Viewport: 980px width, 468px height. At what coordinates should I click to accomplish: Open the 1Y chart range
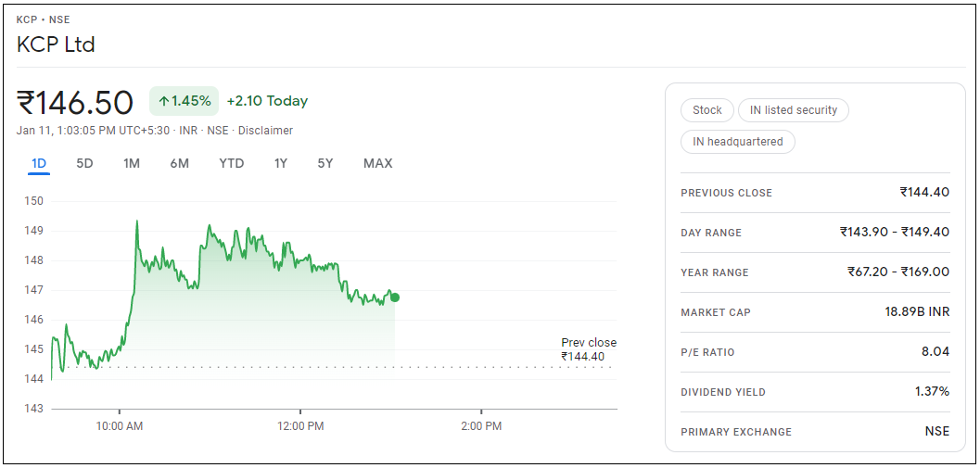point(281,164)
